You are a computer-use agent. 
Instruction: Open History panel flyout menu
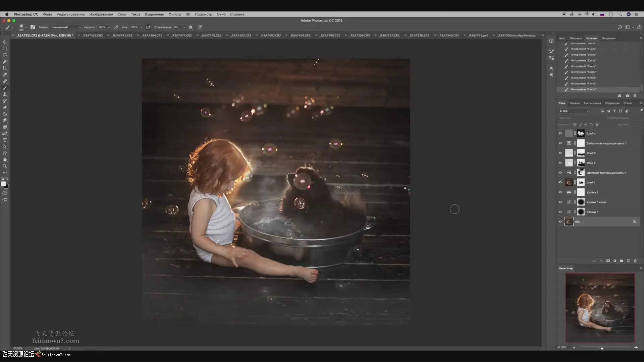click(x=641, y=38)
